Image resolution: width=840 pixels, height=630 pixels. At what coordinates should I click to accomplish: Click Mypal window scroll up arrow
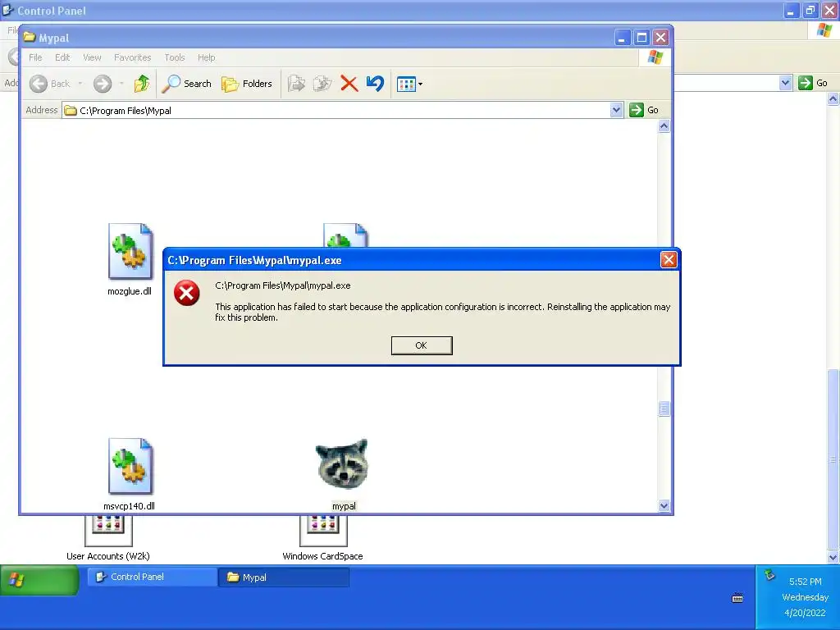(664, 126)
